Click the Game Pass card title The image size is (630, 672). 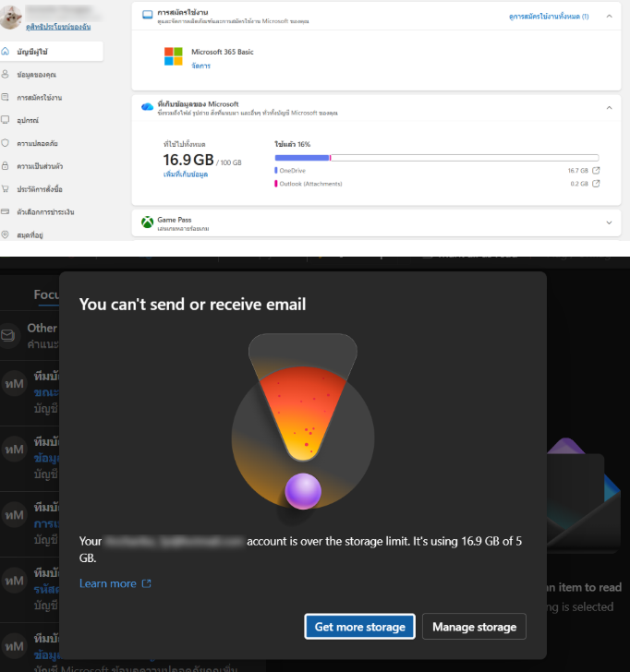pyautogui.click(x=174, y=220)
